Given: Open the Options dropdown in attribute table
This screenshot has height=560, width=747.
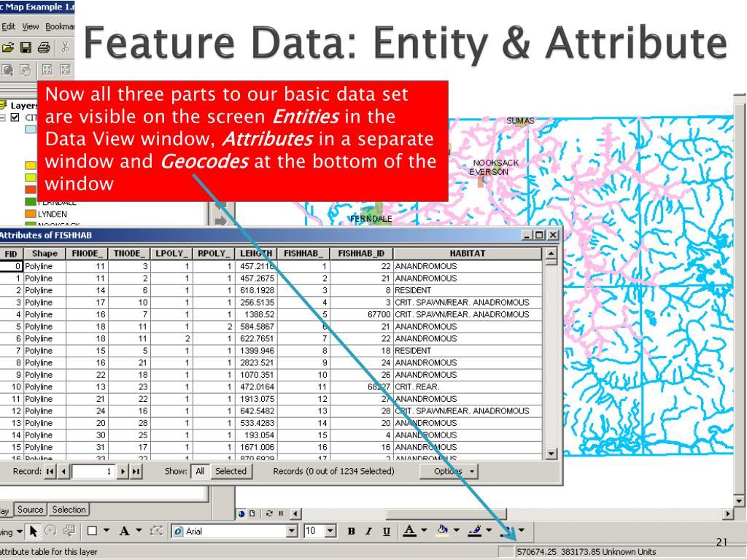Looking at the screenshot, I should click(x=449, y=471).
